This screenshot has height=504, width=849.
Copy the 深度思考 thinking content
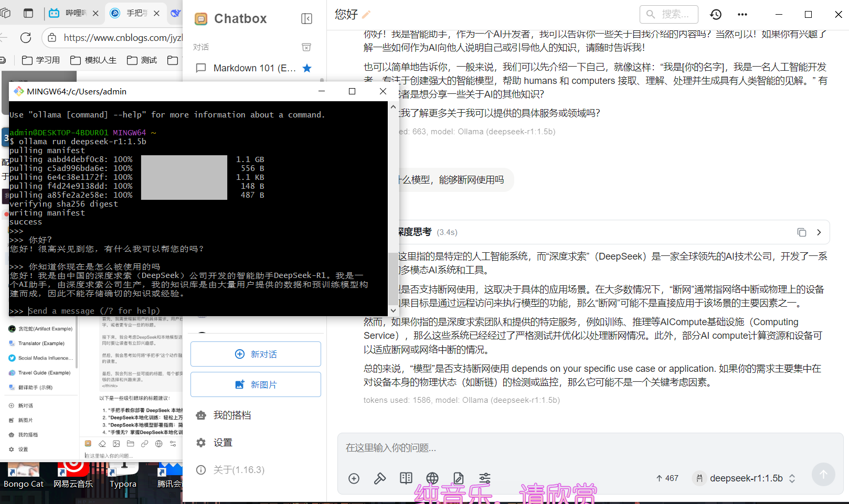point(801,232)
